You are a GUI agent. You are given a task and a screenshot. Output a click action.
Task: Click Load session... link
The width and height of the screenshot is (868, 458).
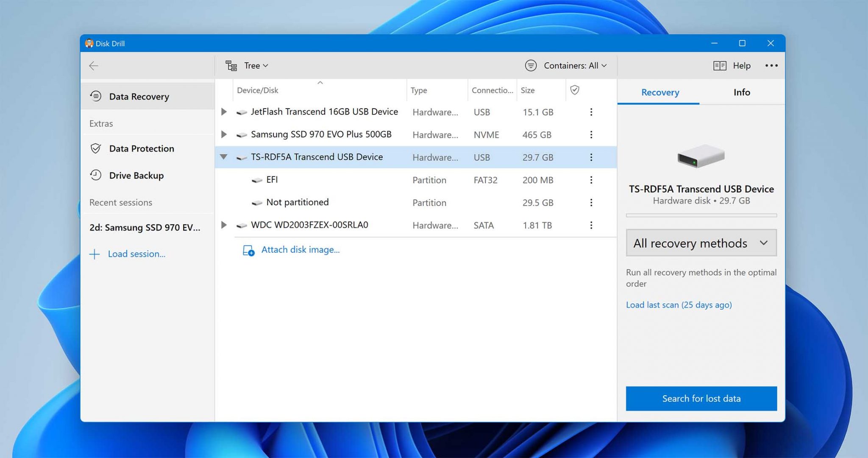point(136,254)
